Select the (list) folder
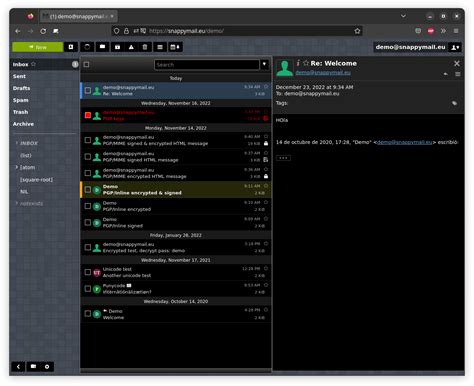 click(26, 155)
